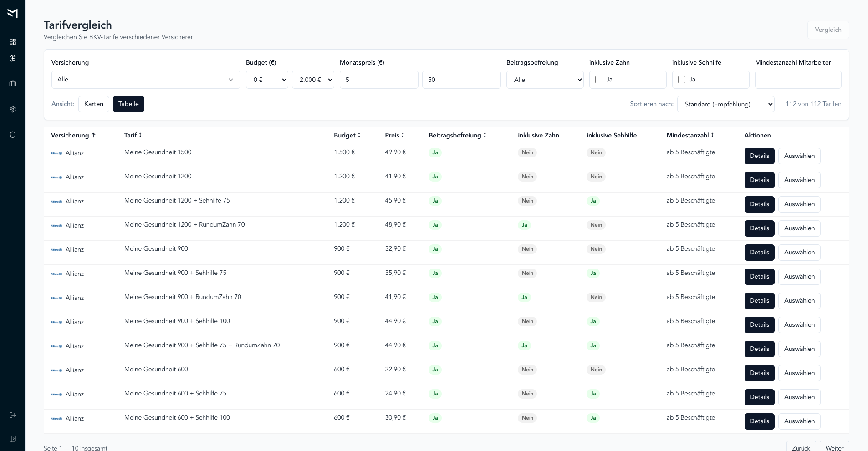
Task: Go to next page with Weiter
Action: (x=834, y=447)
